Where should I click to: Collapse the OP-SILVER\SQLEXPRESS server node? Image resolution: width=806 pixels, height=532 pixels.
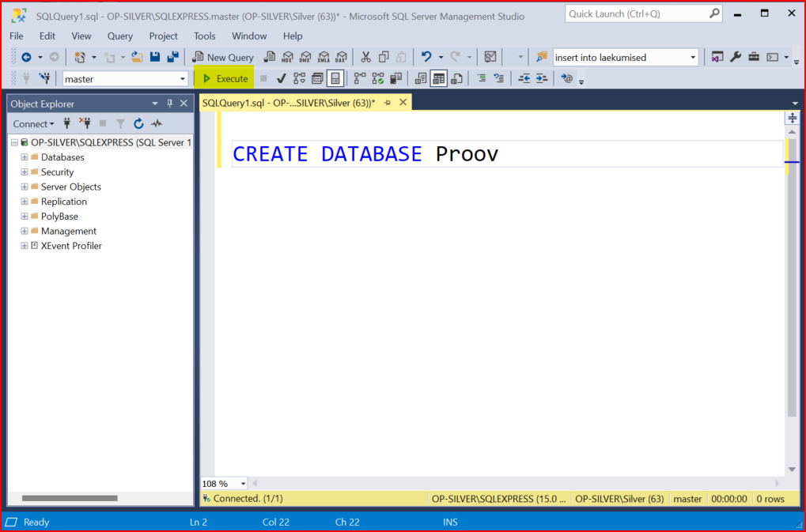click(14, 142)
